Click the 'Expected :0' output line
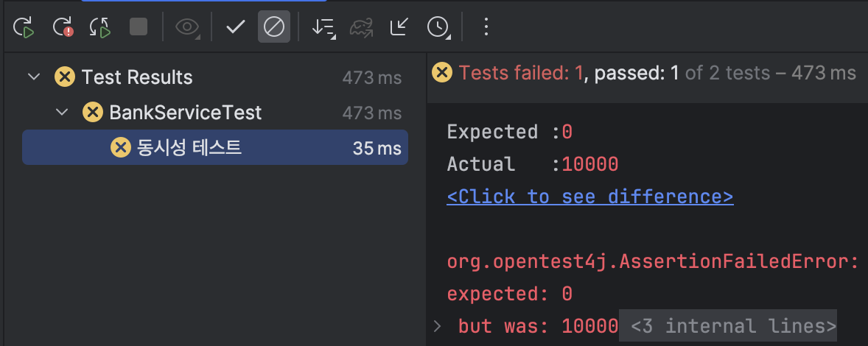The image size is (868, 346). pyautogui.click(x=510, y=132)
